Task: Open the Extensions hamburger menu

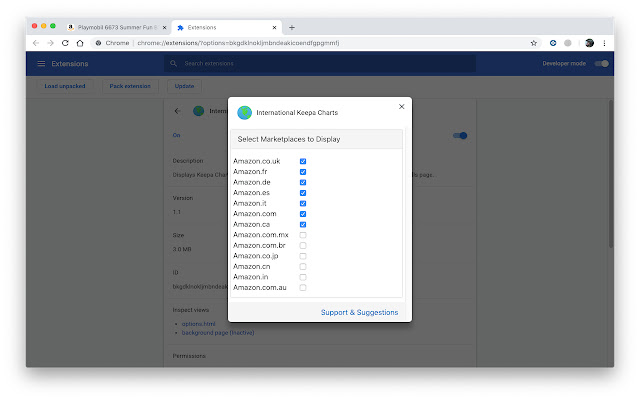Action: (x=41, y=64)
